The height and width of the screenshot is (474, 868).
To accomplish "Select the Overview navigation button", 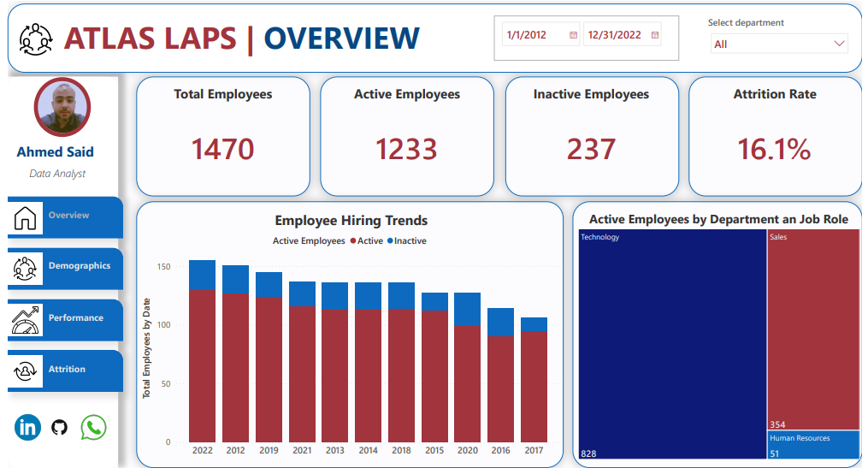I will tap(68, 216).
